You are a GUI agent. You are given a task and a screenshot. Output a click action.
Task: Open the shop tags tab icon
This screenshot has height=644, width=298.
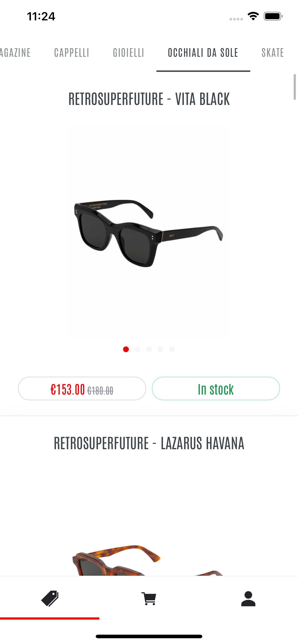tap(50, 598)
